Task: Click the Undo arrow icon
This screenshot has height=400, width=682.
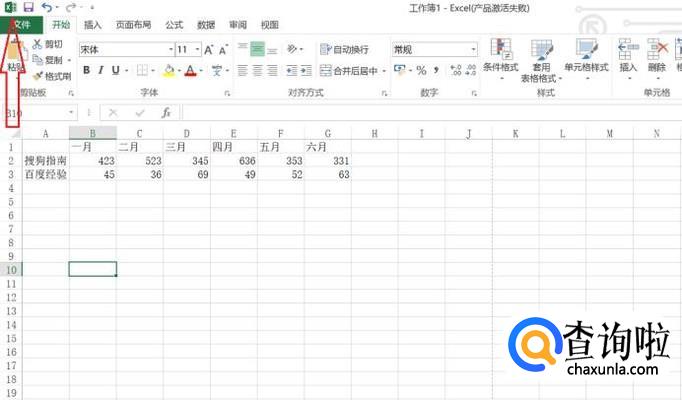Action: [47, 7]
